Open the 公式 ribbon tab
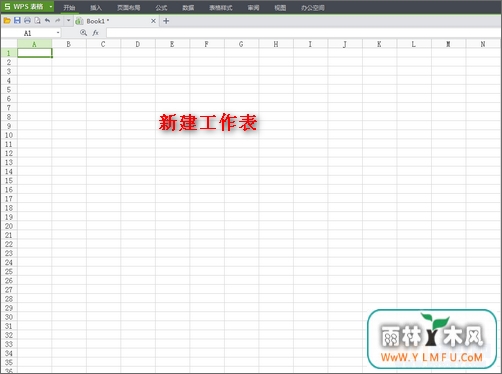This screenshot has width=502, height=374. (161, 8)
